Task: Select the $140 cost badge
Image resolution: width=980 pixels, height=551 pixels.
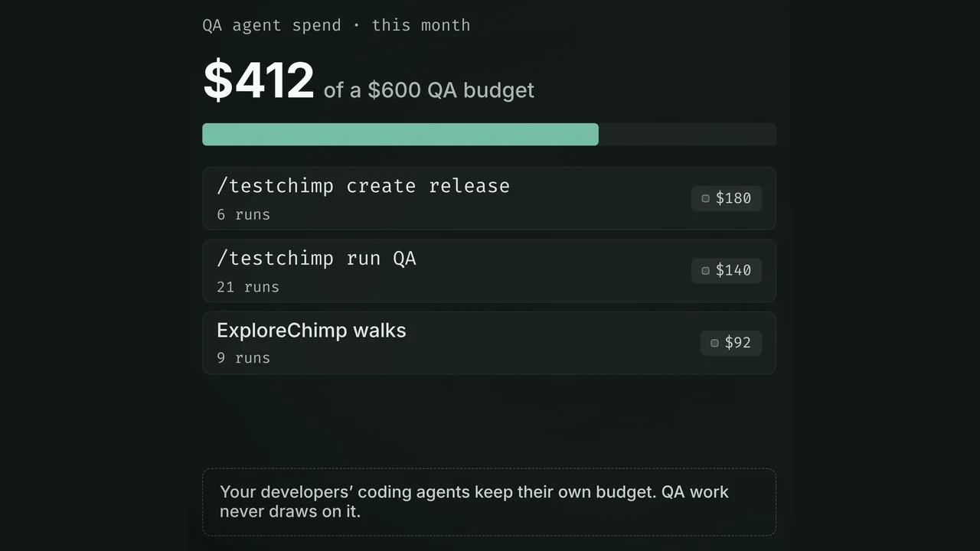Action: [727, 270]
